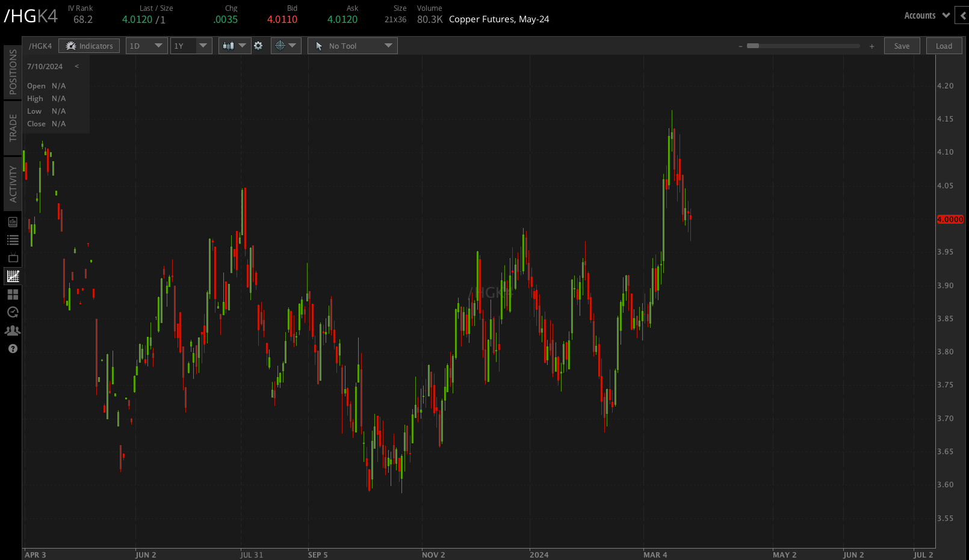Open the No Tool drawing dropdown
The image size is (969, 560).
pyautogui.click(x=353, y=46)
